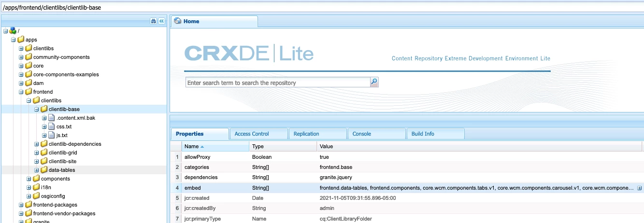Click the apps folder icon
644x223 pixels.
click(21, 40)
